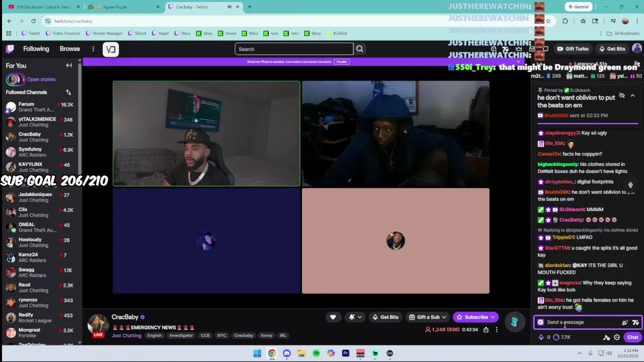The image size is (644, 362).
Task: Disable Streamer Mode in the banner
Action: 342,61
